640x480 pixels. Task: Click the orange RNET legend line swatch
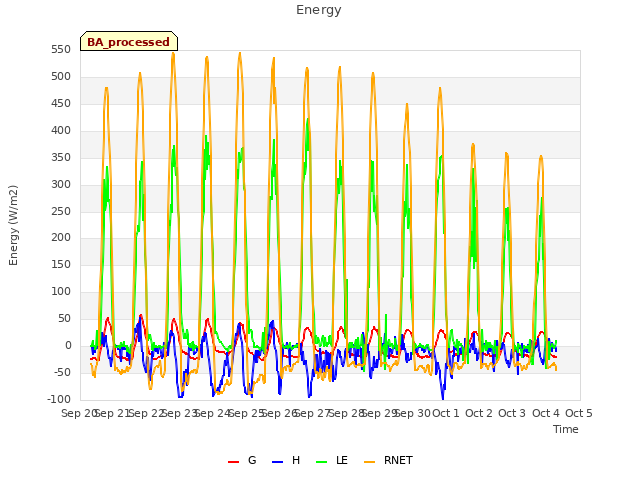[x=369, y=462]
